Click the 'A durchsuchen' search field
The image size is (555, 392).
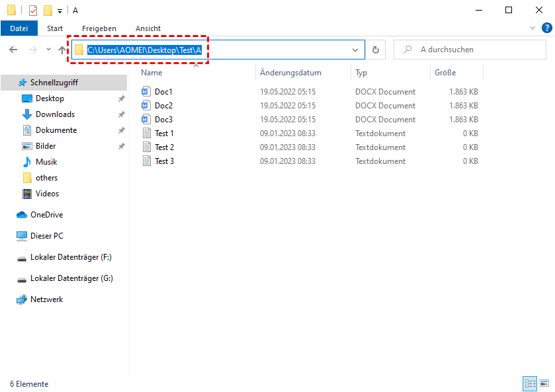click(470, 50)
